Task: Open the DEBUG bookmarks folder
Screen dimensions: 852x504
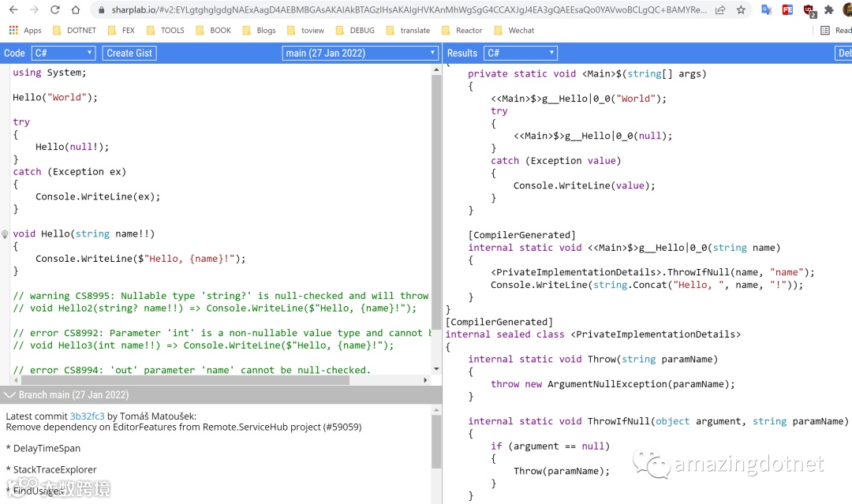Action: pos(355,31)
